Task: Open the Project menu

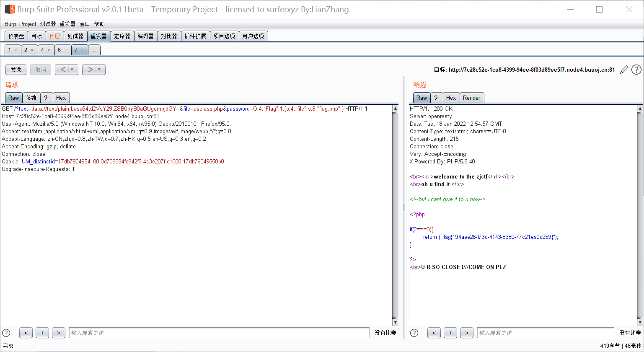Action: coord(28,24)
